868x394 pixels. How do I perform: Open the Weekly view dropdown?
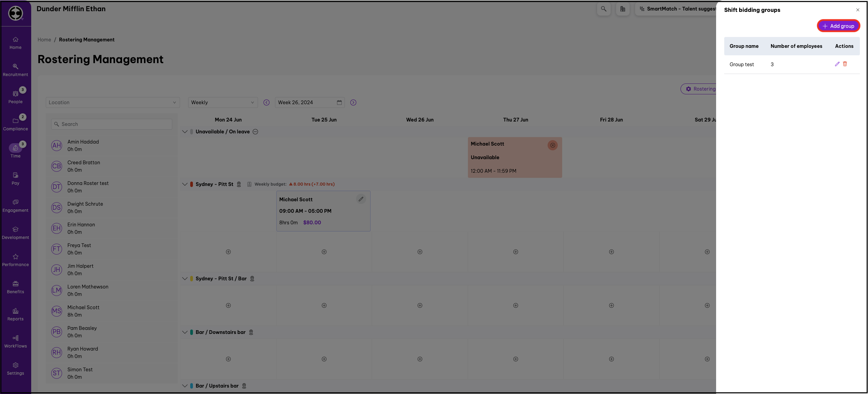point(223,102)
